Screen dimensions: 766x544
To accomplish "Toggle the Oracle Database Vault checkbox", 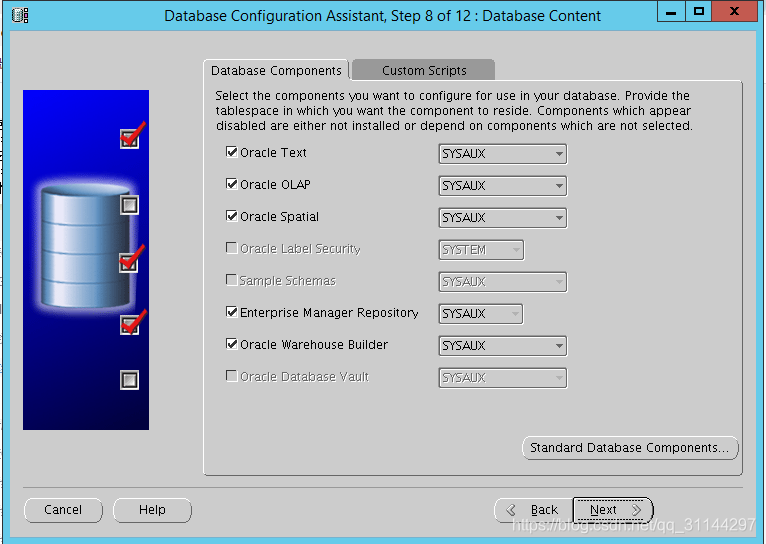I will coord(232,376).
